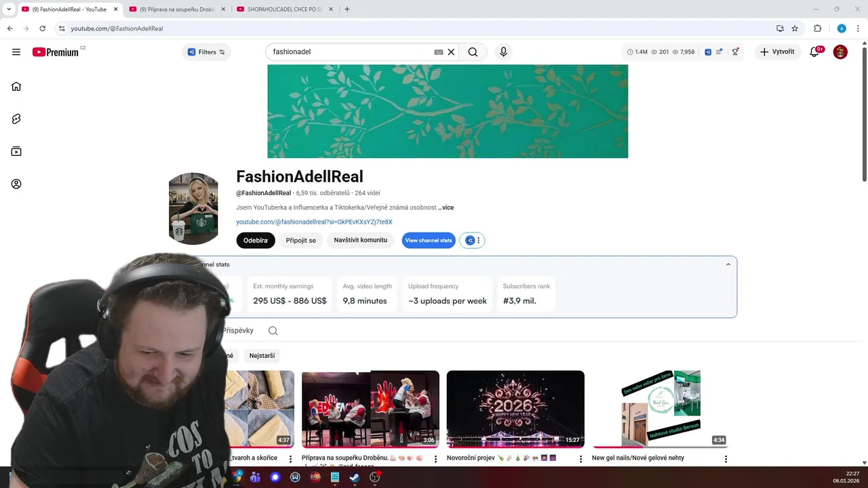Image resolution: width=868 pixels, height=488 pixels.
Task: Click Est. monthly earnings 295 US$ - 886 US$
Action: (x=290, y=294)
